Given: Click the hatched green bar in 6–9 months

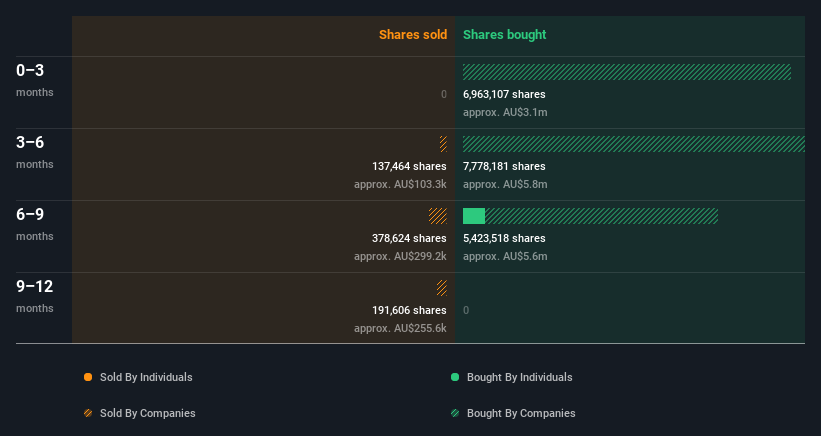Looking at the screenshot, I should pyautogui.click(x=601, y=216).
